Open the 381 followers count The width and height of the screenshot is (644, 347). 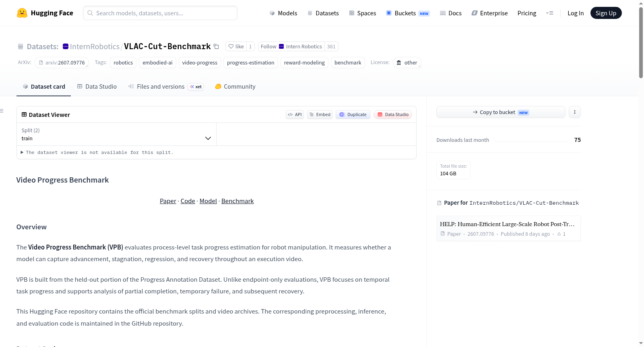(x=331, y=46)
